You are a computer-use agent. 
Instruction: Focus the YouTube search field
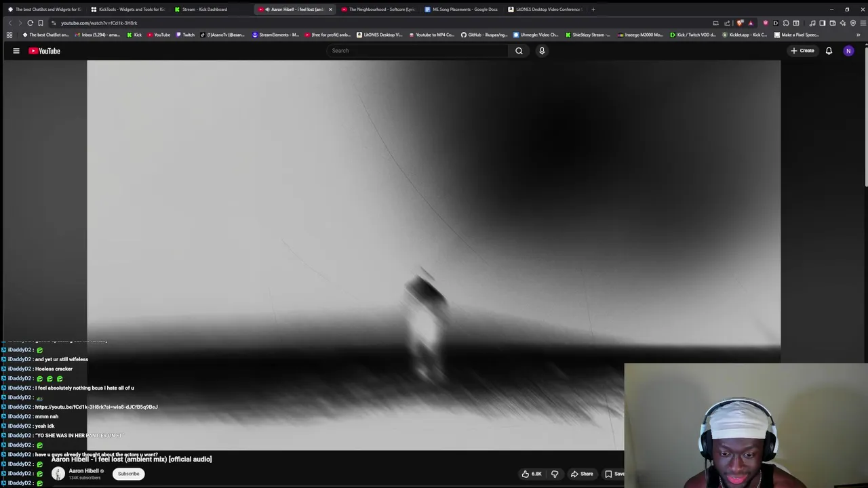(417, 51)
